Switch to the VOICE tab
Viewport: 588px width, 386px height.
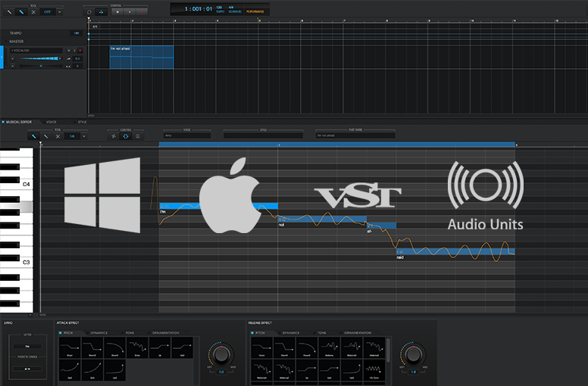[x=52, y=122]
